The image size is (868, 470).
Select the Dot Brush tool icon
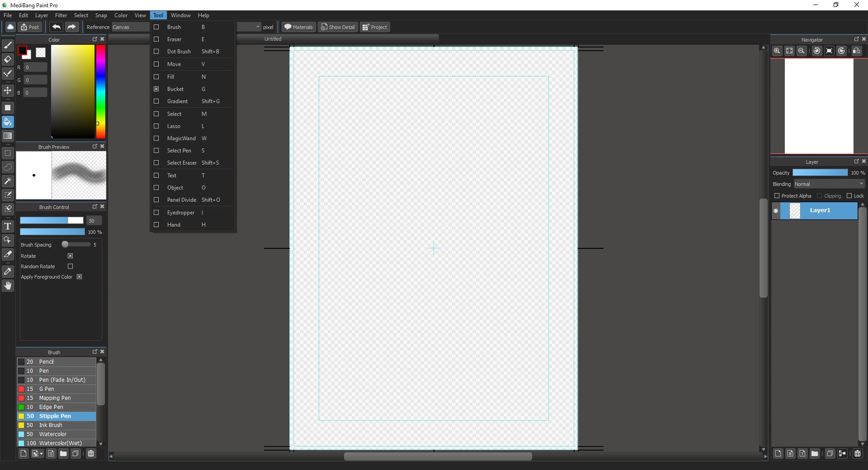[8, 73]
